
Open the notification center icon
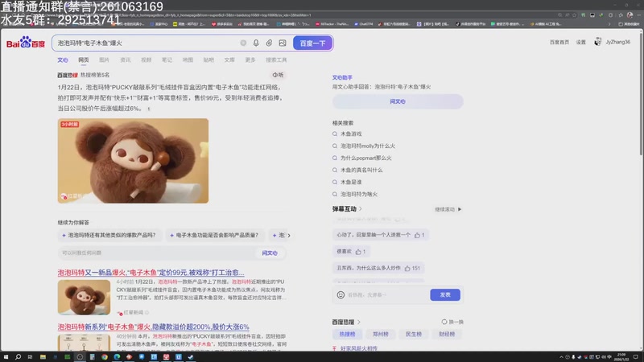tap(636, 357)
